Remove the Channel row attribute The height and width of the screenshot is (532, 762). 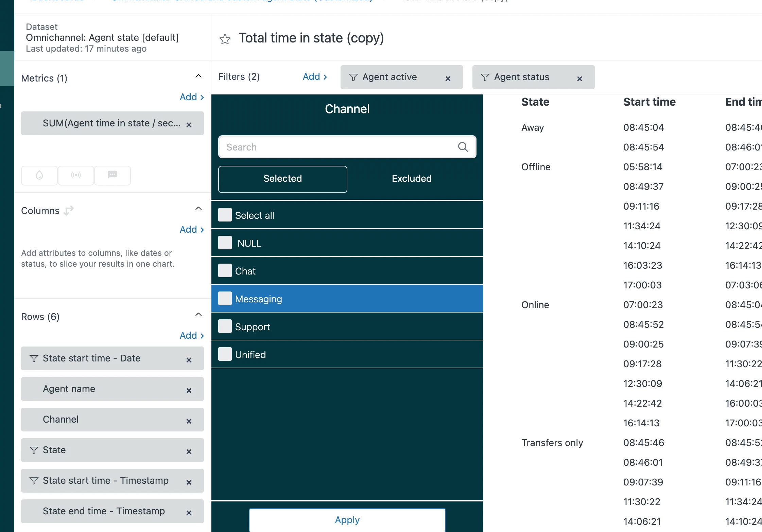tap(189, 421)
